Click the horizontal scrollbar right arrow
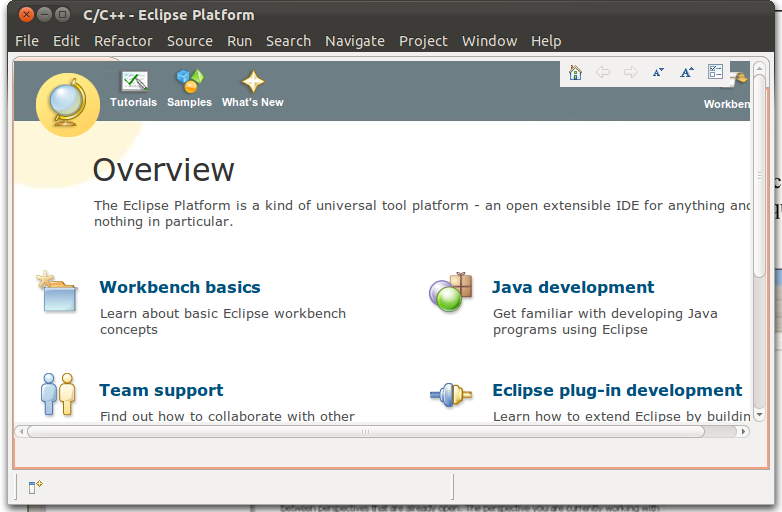The height and width of the screenshot is (512, 782). coord(742,432)
